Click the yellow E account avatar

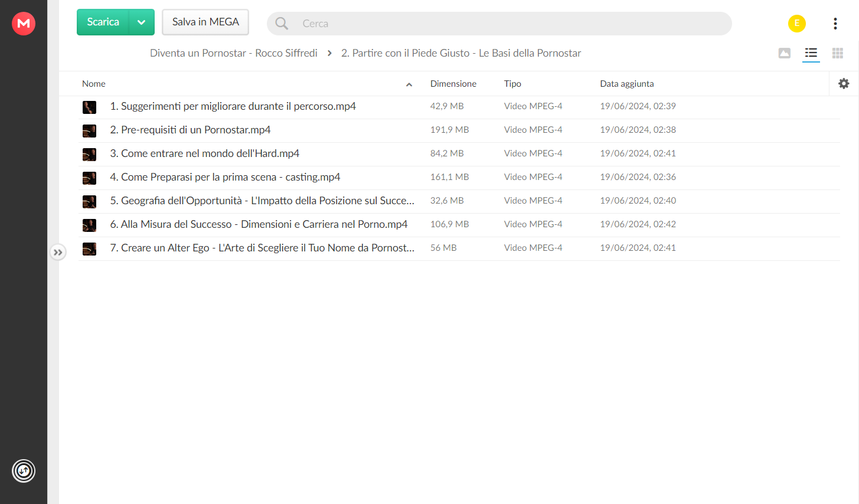(x=797, y=24)
